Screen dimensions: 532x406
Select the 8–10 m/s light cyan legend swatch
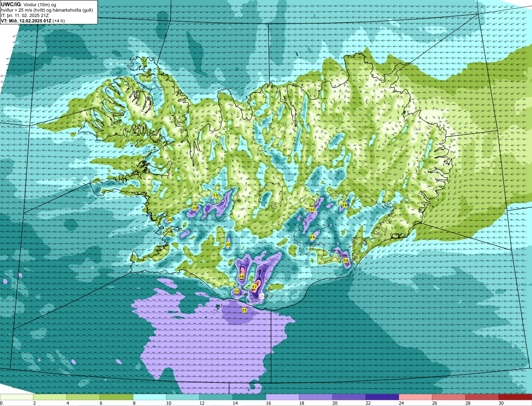coord(150,397)
